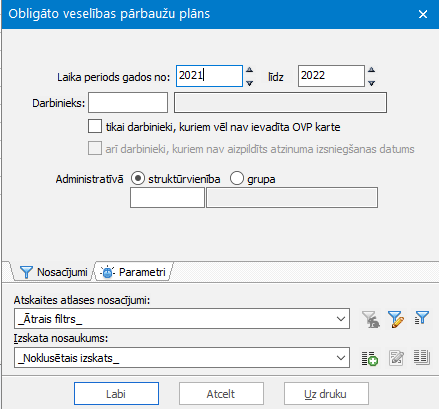Enable 'tikai darbinieki' without OVP karte checkbox
439x409 pixels.
coord(95,127)
